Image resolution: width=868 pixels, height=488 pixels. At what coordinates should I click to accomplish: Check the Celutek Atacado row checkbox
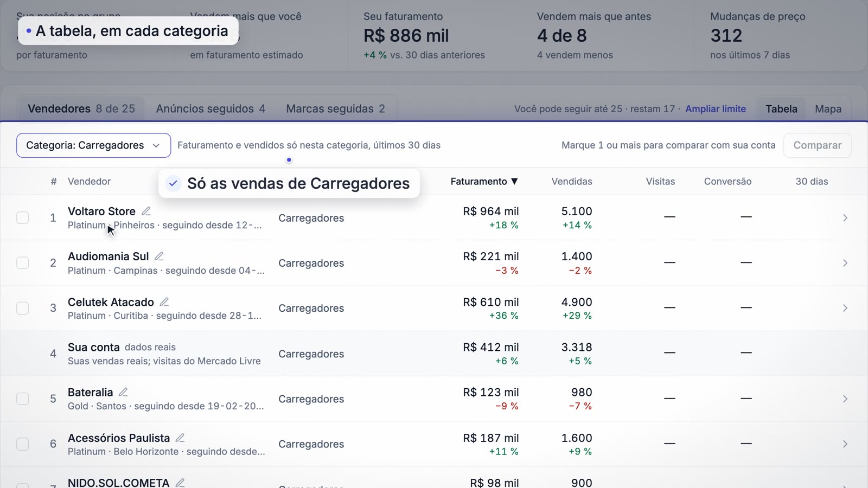point(23,308)
